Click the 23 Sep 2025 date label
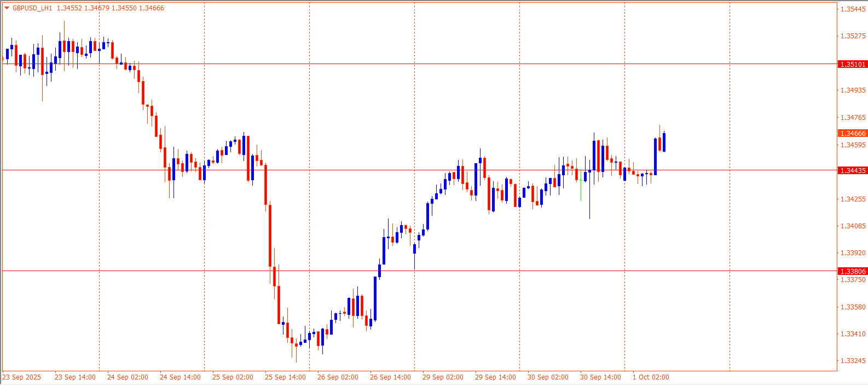Screen dimensions: 868x385 click(x=22, y=377)
